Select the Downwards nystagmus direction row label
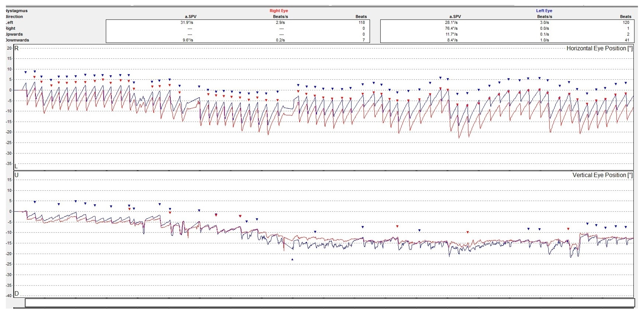 click(x=17, y=40)
